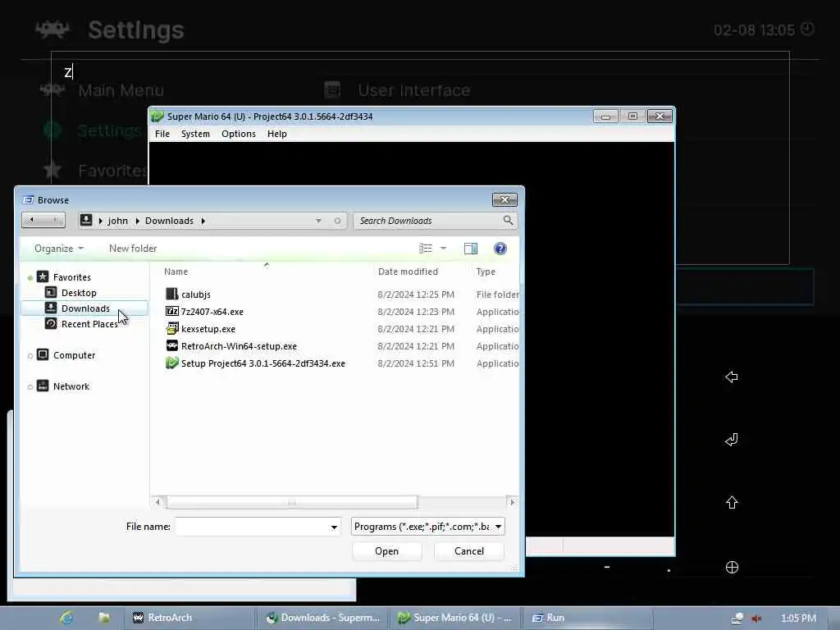This screenshot has width=840, height=630.
Task: Click the Computer icon in navigation pane
Action: point(43,354)
